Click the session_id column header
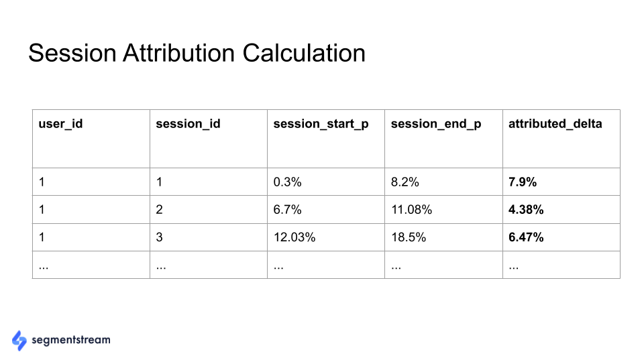Viewport: 644px width, 362px height. click(x=188, y=123)
